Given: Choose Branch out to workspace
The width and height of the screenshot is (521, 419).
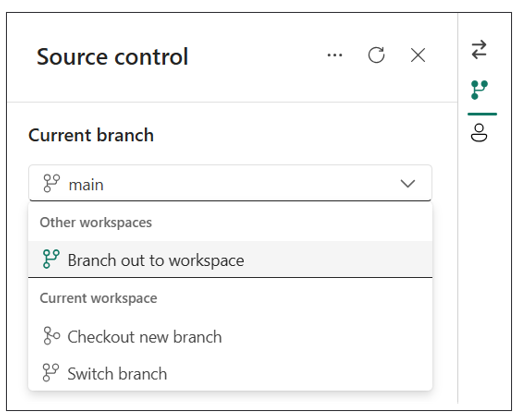Looking at the screenshot, I should pyautogui.click(x=230, y=259).
